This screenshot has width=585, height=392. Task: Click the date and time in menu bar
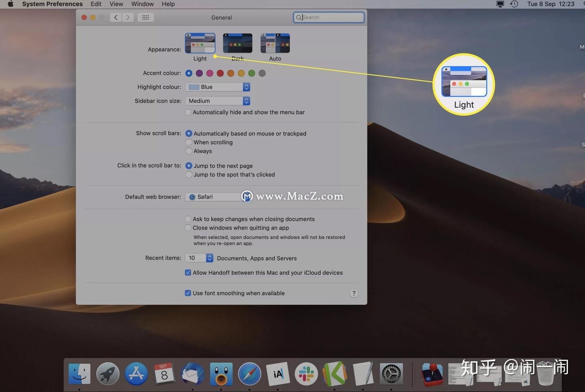pos(550,4)
